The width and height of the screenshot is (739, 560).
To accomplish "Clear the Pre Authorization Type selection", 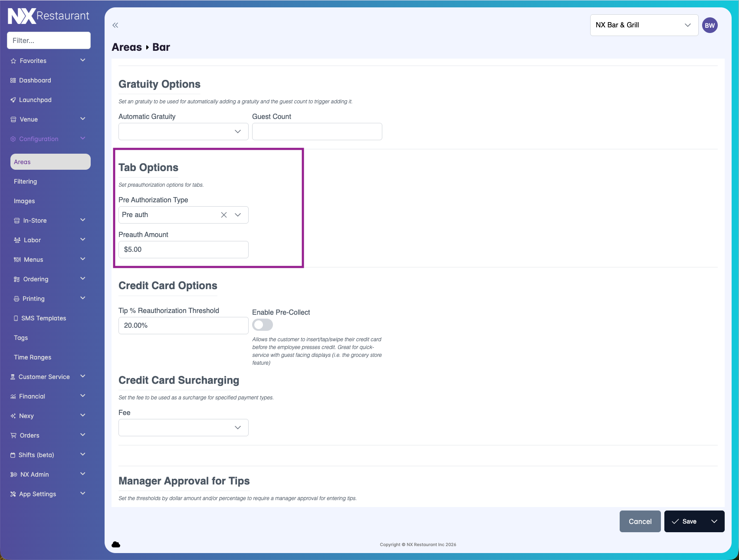I will pos(224,215).
